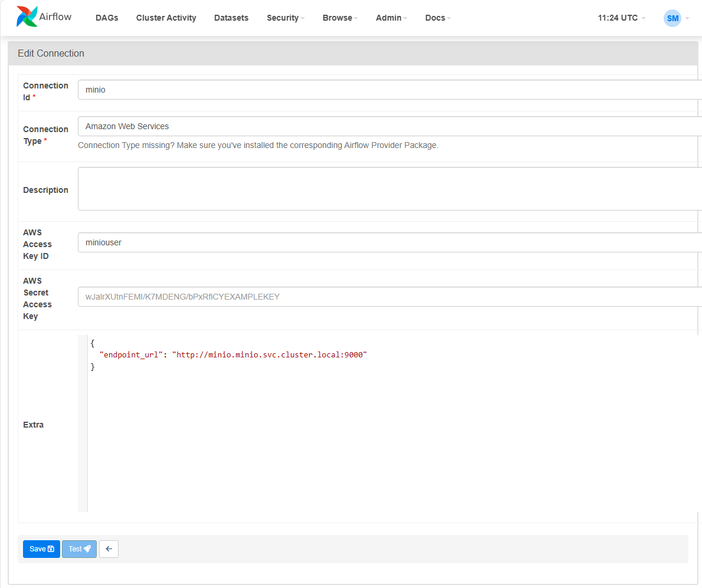Image resolution: width=702 pixels, height=588 pixels.
Task: Click the endpoint_url line in Extra editor
Action: pyautogui.click(x=233, y=354)
